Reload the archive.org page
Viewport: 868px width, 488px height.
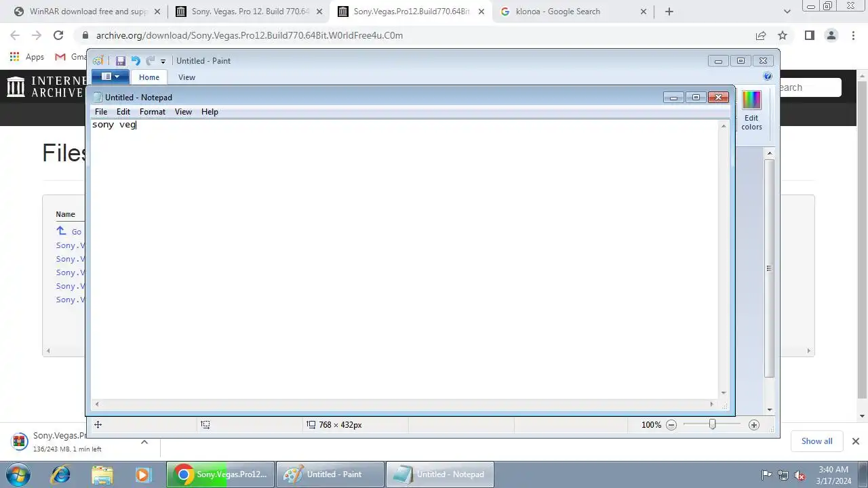(x=58, y=36)
